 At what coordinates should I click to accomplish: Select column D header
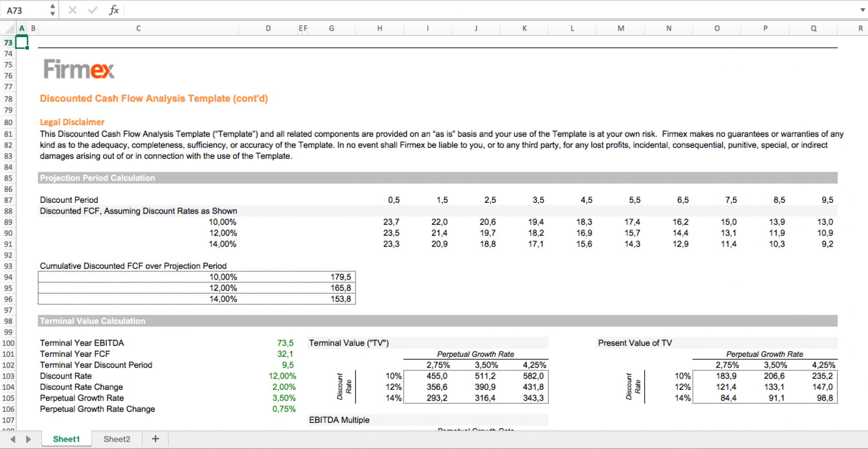point(268,28)
